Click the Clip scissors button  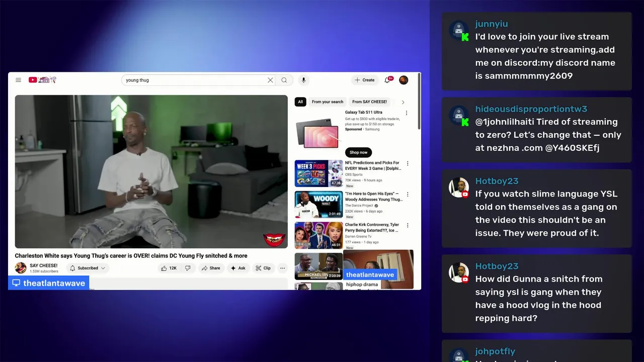[263, 268]
